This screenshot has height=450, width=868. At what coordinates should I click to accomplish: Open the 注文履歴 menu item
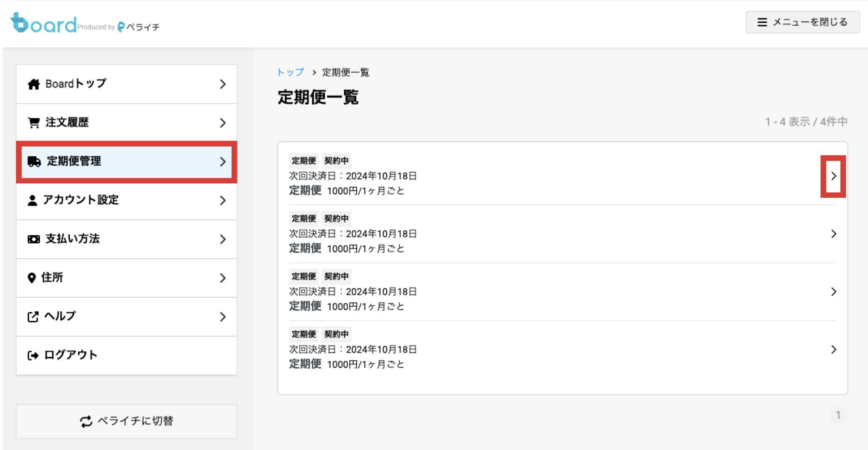click(127, 123)
